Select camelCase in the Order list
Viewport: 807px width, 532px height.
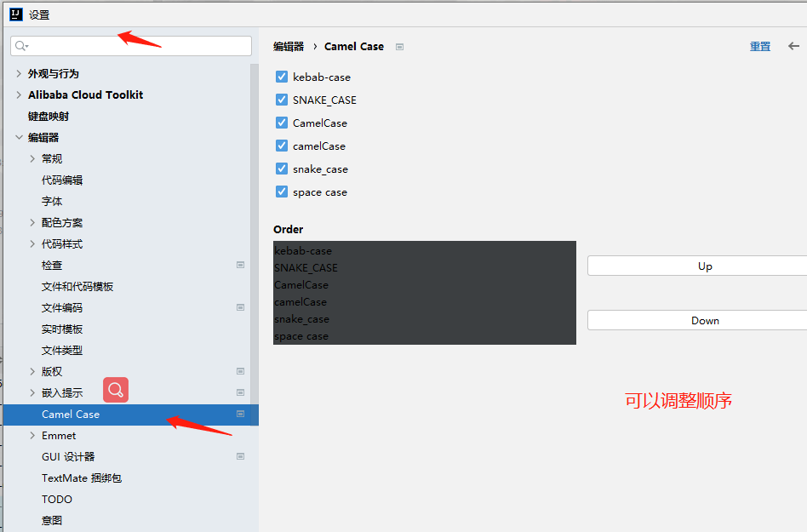pos(425,302)
